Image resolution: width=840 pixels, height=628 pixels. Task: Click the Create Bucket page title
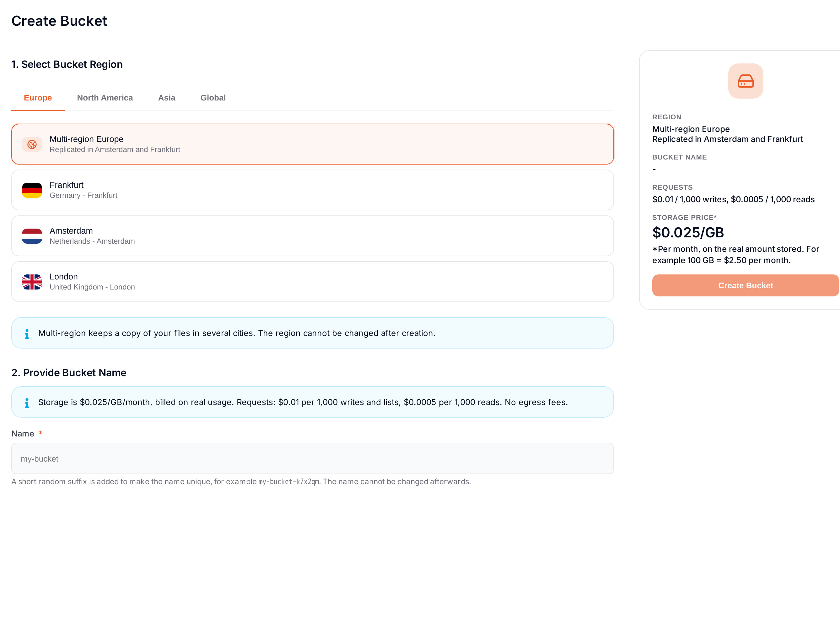pos(59,21)
